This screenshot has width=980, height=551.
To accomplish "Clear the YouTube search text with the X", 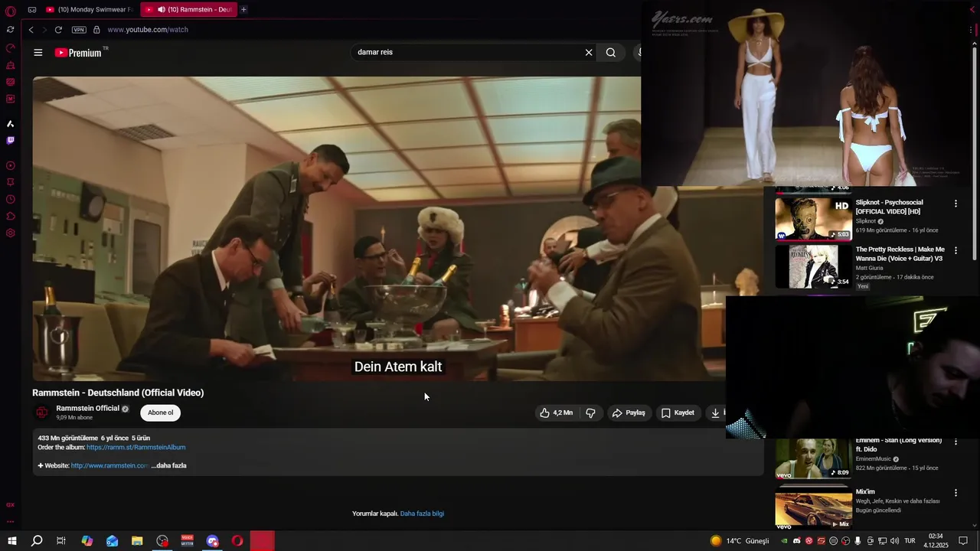I will tap(589, 53).
